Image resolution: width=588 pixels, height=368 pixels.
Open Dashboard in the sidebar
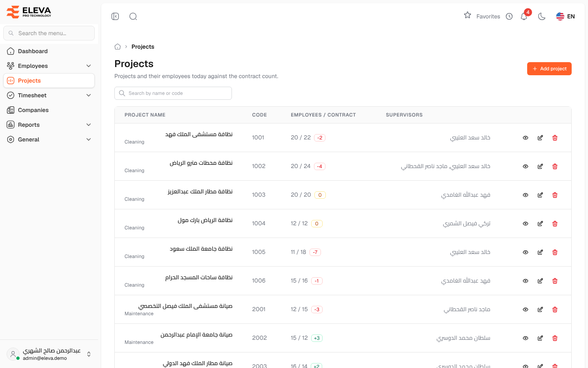tap(49, 51)
